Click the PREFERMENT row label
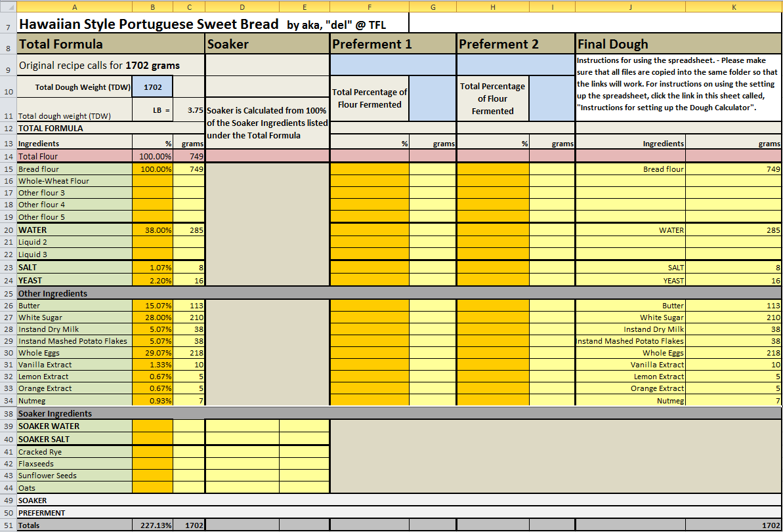The width and height of the screenshot is (783, 532). pos(41,512)
